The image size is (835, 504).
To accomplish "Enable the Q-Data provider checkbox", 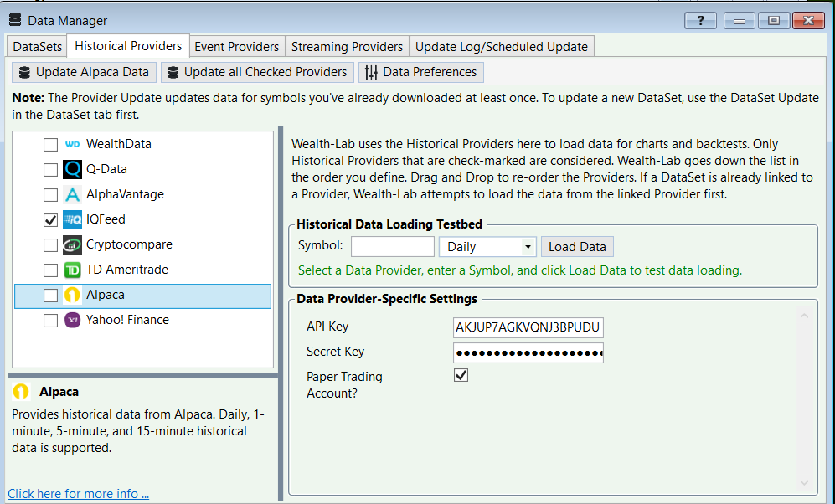I will pos(50,170).
